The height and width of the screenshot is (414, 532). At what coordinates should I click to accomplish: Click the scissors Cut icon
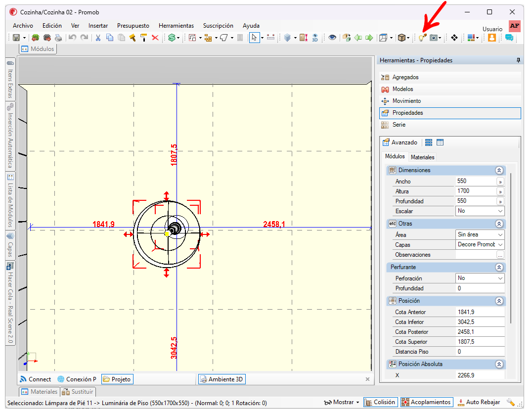98,38
